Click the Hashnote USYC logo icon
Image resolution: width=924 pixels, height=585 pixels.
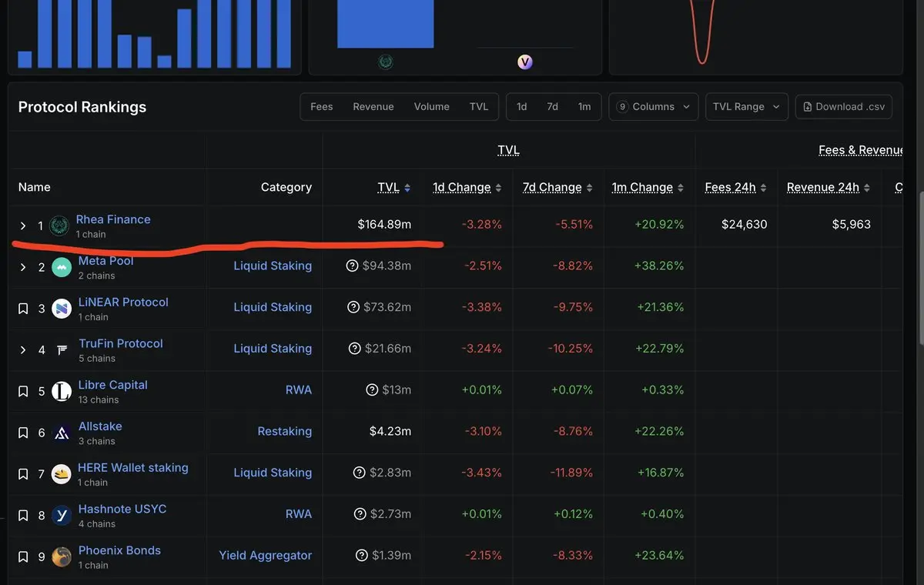pos(62,516)
